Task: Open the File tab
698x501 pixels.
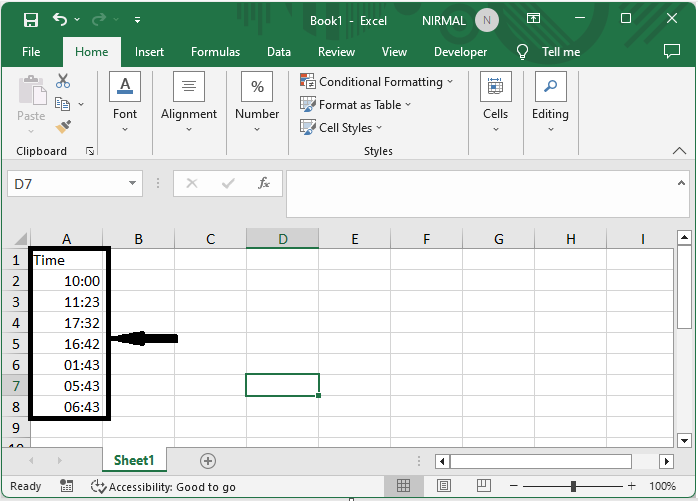Action: pyautogui.click(x=31, y=52)
